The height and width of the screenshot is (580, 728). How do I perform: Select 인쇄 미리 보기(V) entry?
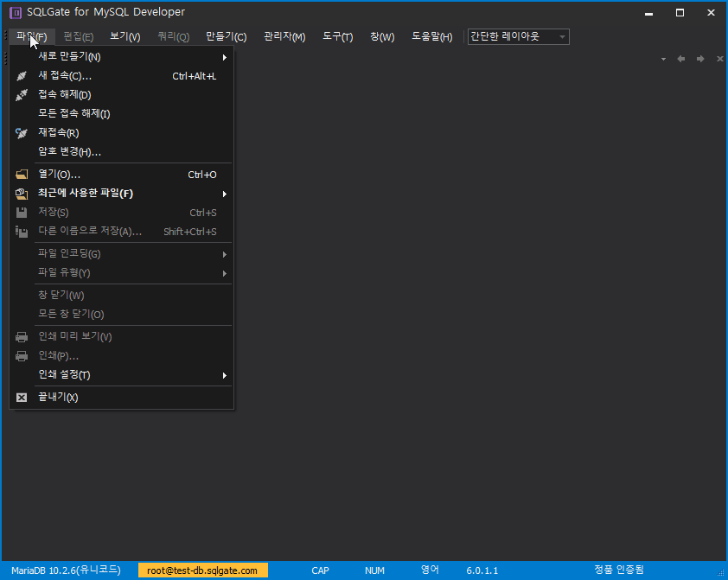(121, 337)
